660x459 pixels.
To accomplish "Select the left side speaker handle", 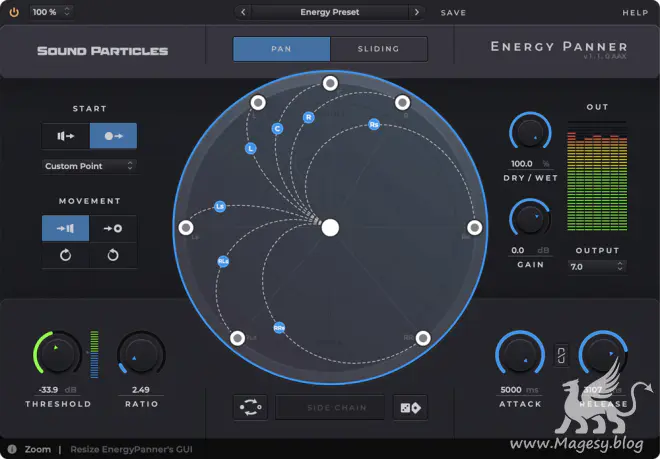I will coord(186,228).
